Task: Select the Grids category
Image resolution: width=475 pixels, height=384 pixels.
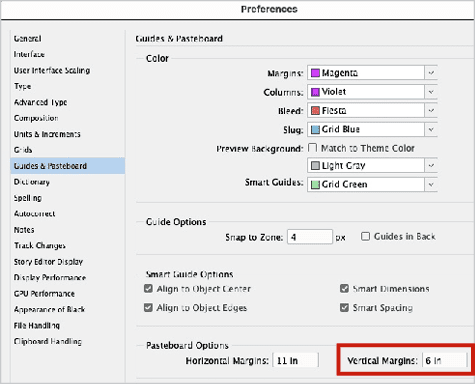Action: [x=23, y=150]
